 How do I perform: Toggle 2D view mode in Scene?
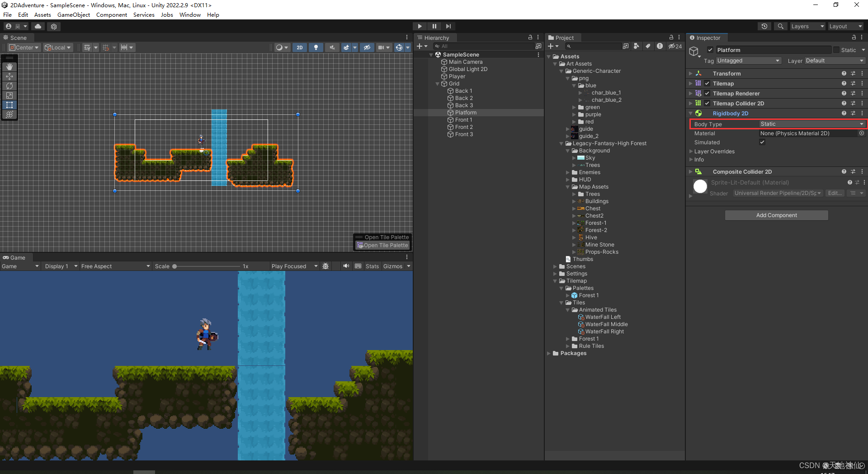(299, 47)
